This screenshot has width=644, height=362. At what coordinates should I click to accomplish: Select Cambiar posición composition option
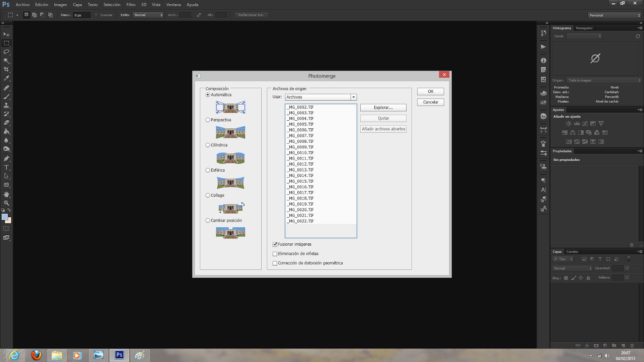[208, 220]
